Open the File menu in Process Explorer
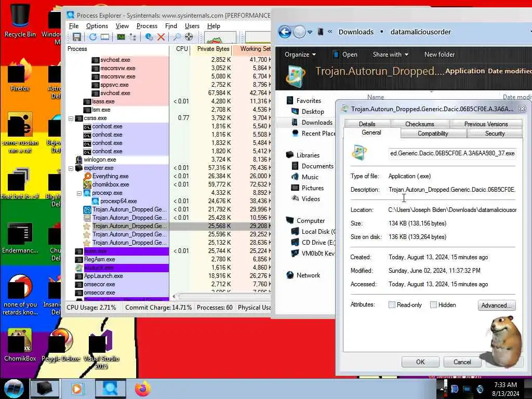 74,26
